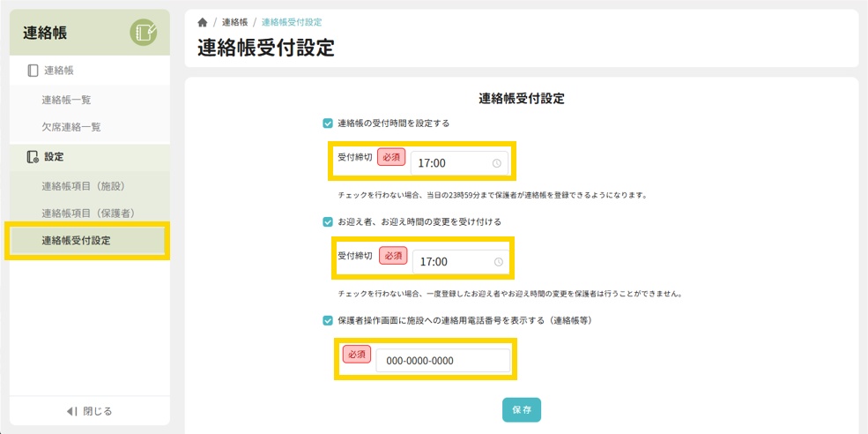
Task: Select 連絡帳項目（保護者） menu item
Action: click(x=87, y=213)
